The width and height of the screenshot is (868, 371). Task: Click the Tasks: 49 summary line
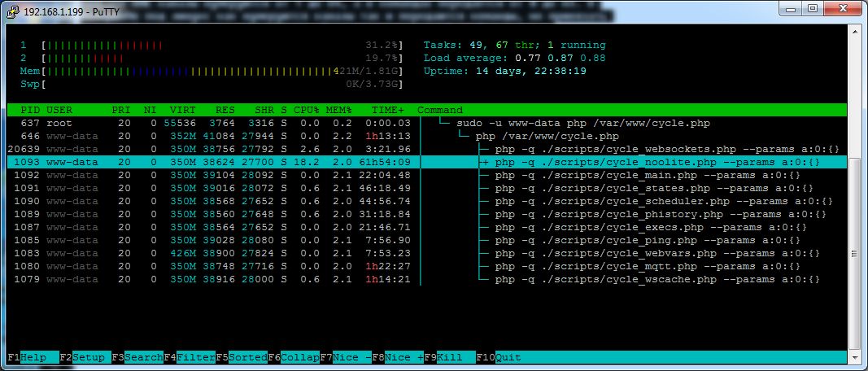[x=515, y=45]
